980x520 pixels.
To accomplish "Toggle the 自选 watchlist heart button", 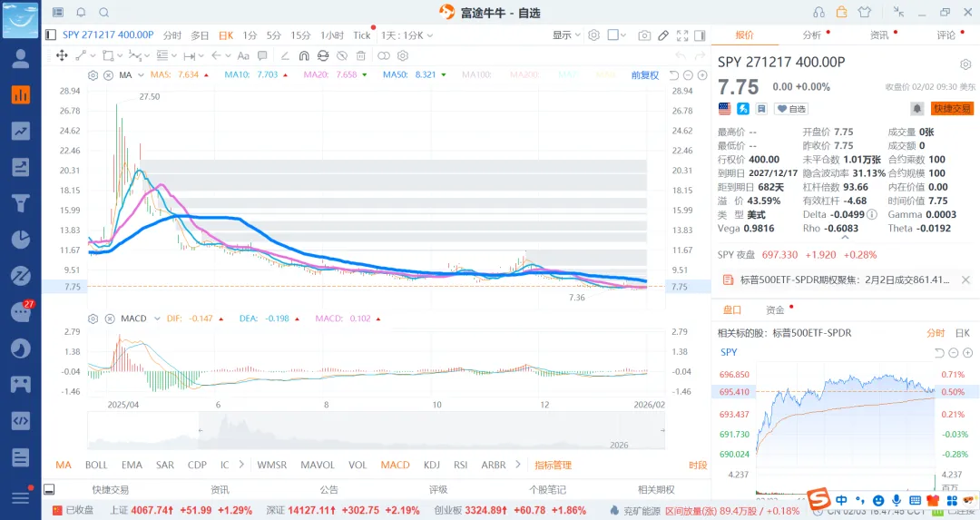I will 790,109.
